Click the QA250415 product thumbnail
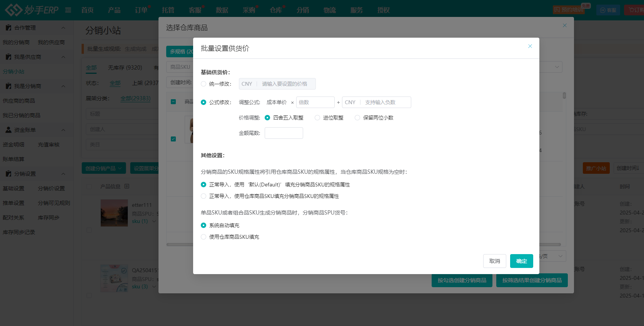644x326 pixels. 114,278
